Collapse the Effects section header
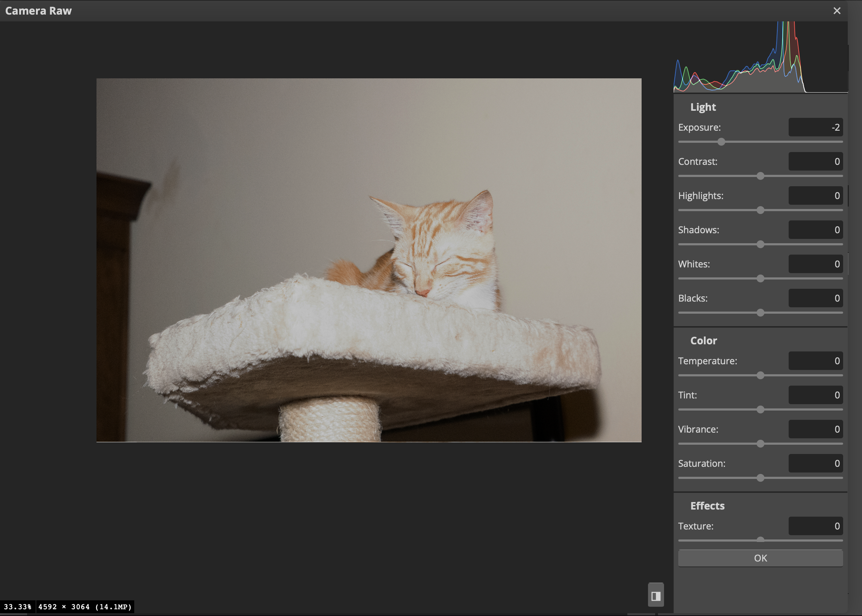This screenshot has height=616, width=862. tap(707, 506)
